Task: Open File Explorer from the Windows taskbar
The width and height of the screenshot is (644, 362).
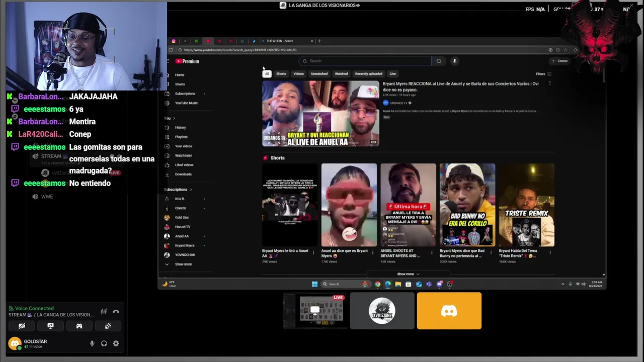Action: pos(398,284)
